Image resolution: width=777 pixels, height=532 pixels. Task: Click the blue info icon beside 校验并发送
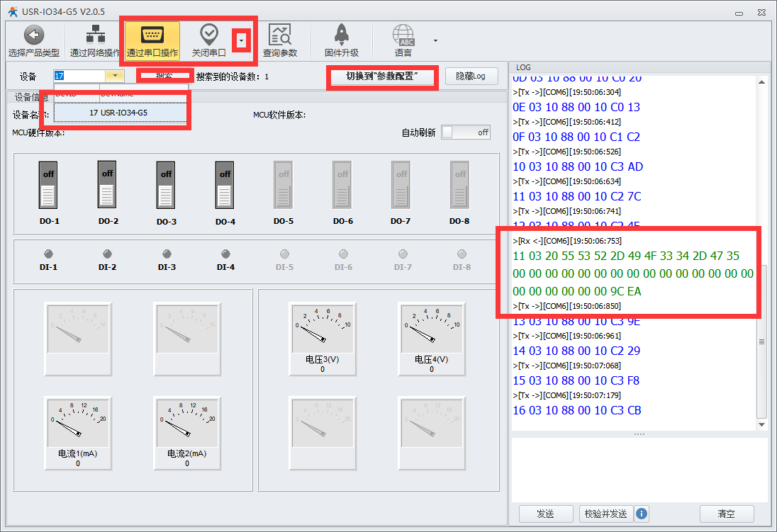tap(641, 514)
